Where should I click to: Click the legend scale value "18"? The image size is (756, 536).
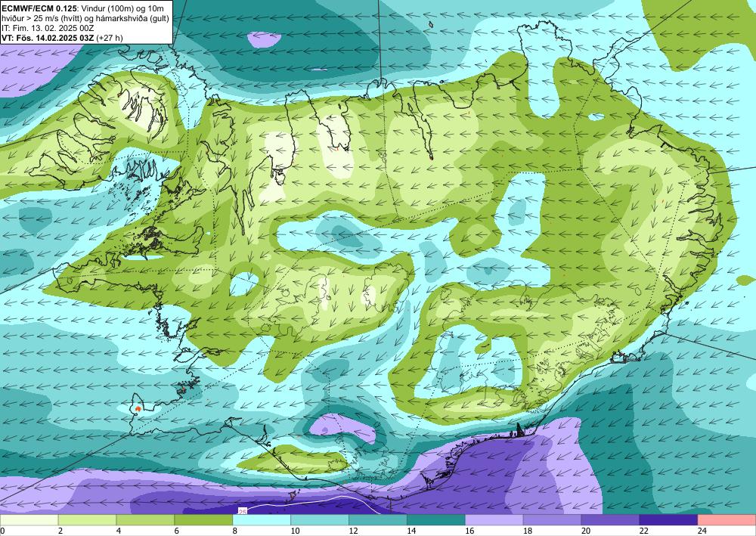528,531
